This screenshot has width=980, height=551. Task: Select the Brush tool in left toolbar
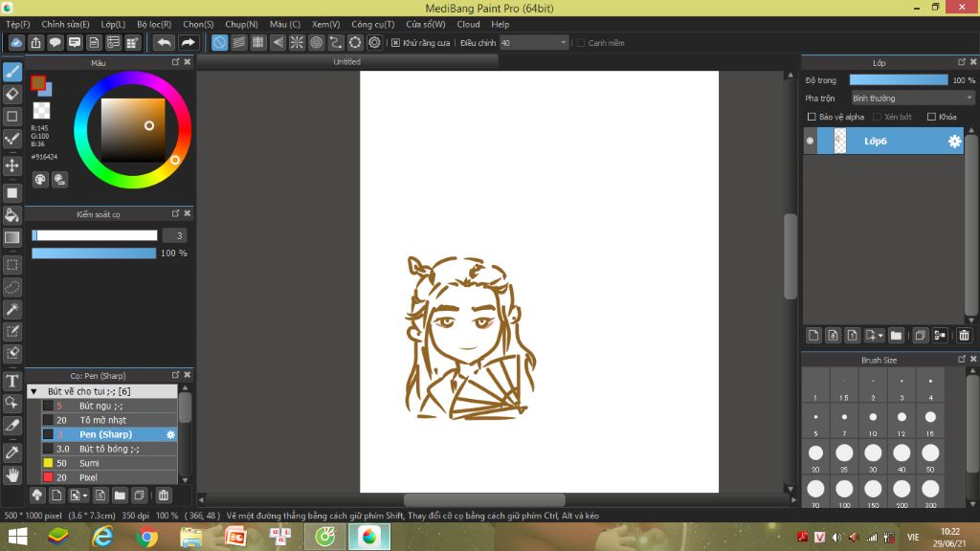tap(11, 72)
